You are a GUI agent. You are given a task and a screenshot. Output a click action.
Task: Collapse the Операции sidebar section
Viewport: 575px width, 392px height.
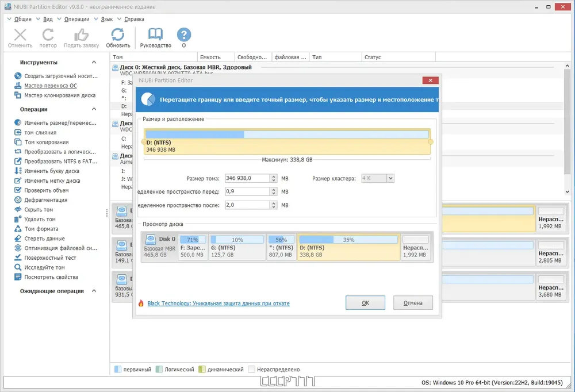pyautogui.click(x=94, y=109)
